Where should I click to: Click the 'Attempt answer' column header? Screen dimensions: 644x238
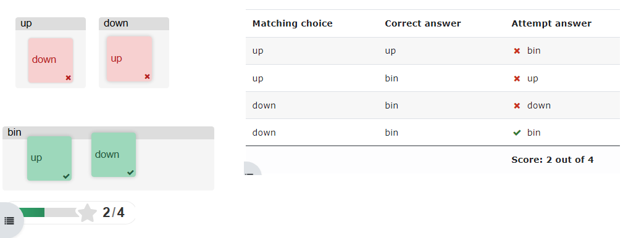551,23
